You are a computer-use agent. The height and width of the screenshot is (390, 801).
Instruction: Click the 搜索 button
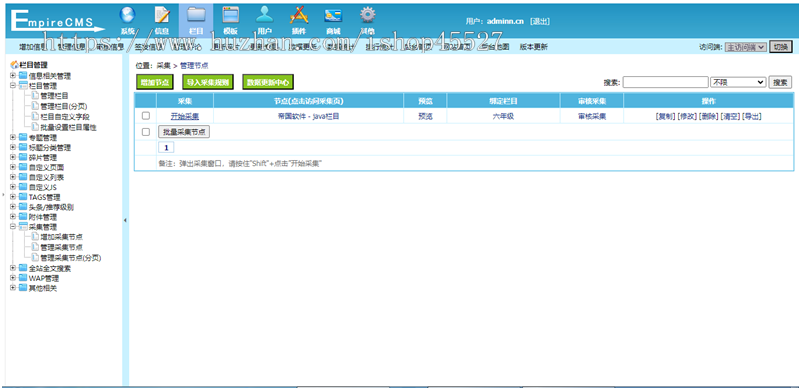point(780,82)
